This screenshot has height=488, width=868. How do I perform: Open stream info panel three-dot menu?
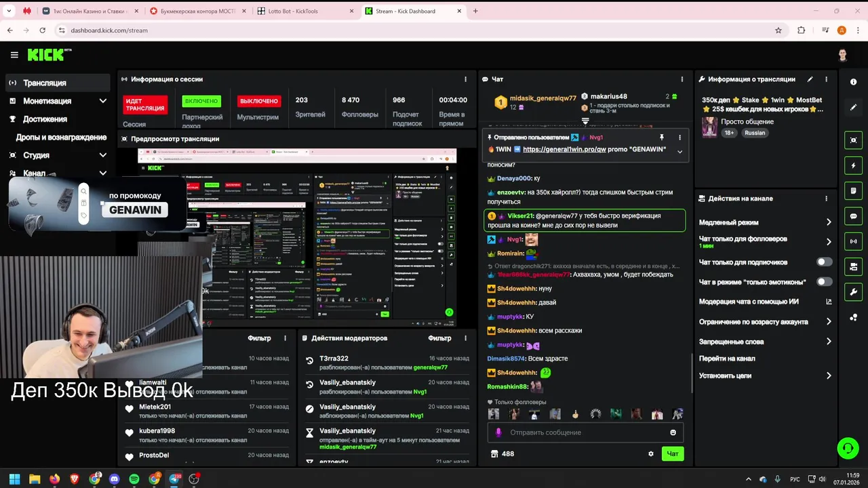(x=826, y=79)
